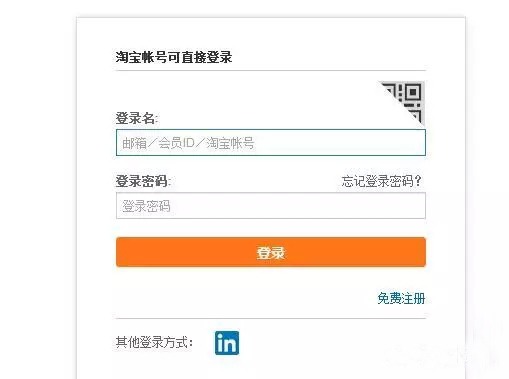509x379 pixels.
Task: Click the 登录名: label text
Action: click(137, 118)
